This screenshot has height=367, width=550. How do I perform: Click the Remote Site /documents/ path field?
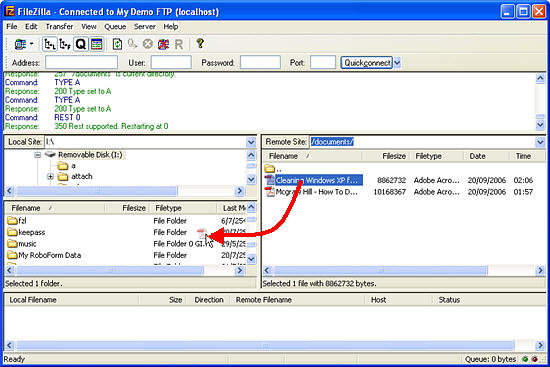tap(422, 142)
